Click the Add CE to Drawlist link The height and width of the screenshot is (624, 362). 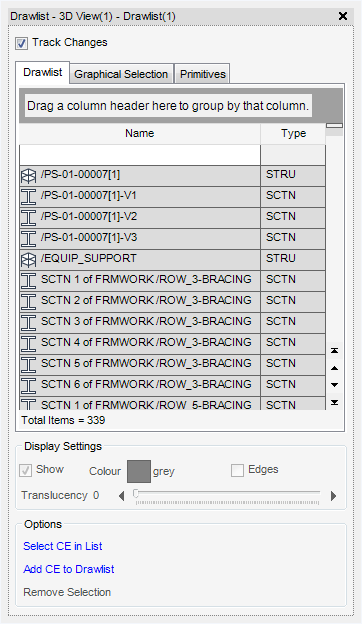(x=69, y=569)
